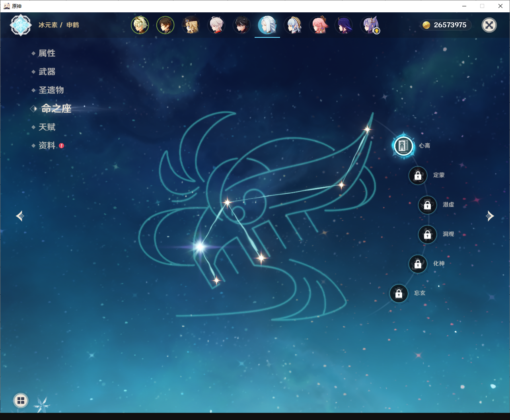The image size is (510, 420).
Task: Select the locked 忘玄 constellation node
Action: click(399, 294)
